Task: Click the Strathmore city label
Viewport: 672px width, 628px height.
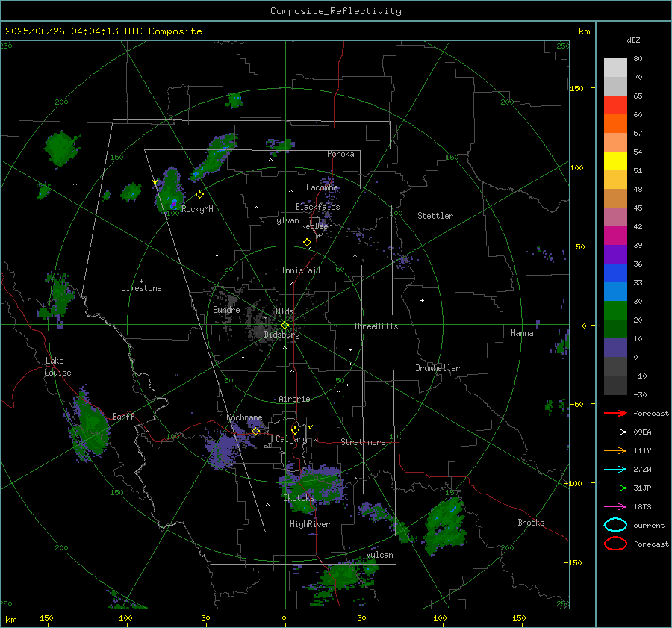Action: coord(363,442)
